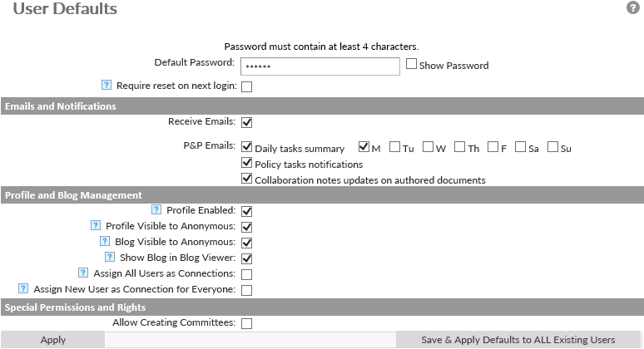Open the help icon beside User Defaults
The image size is (644, 349).
[632, 8]
